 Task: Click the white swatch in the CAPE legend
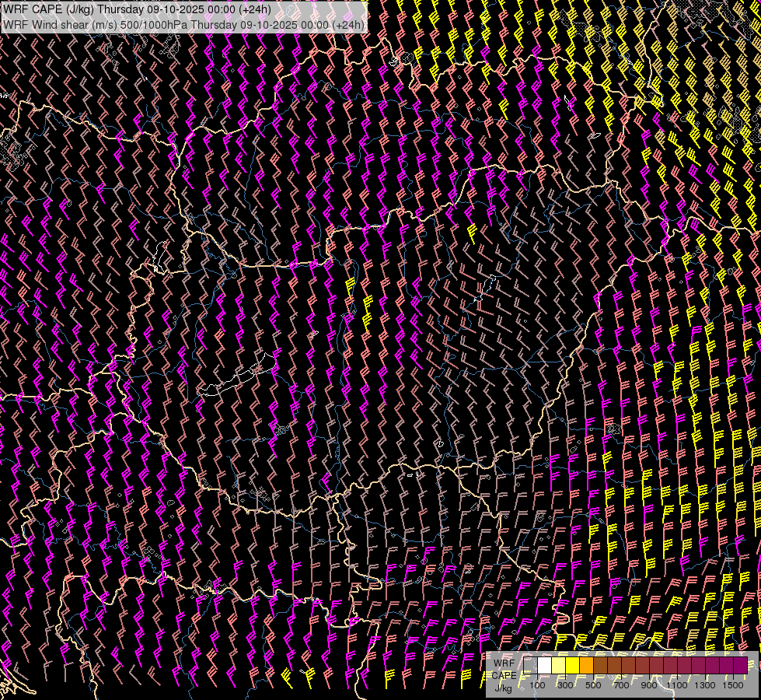[x=545, y=665]
